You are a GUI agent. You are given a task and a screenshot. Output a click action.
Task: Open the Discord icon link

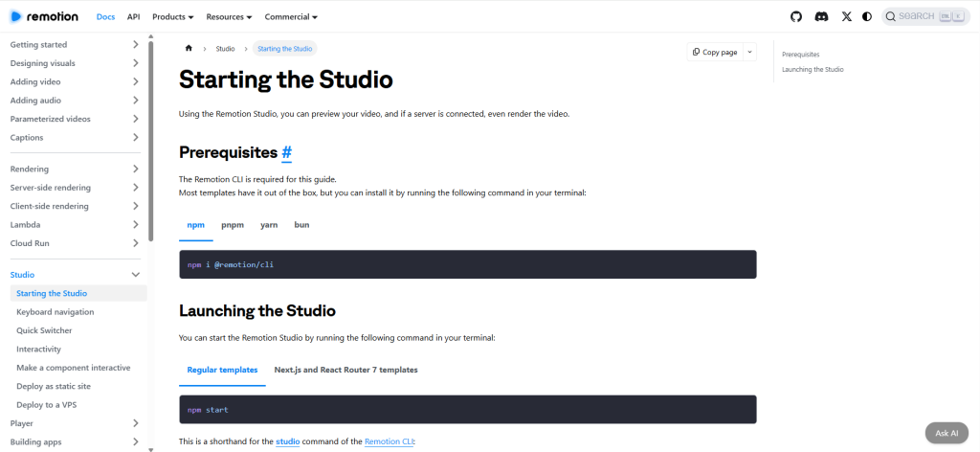[x=821, y=17]
